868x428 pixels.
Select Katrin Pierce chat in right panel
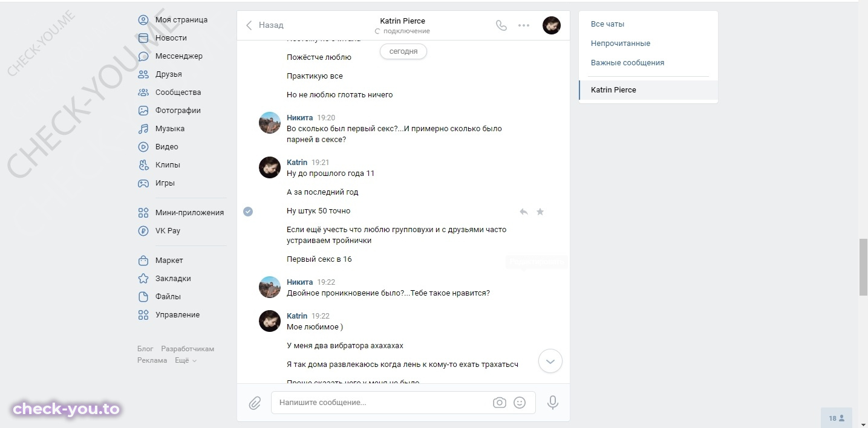(648, 90)
